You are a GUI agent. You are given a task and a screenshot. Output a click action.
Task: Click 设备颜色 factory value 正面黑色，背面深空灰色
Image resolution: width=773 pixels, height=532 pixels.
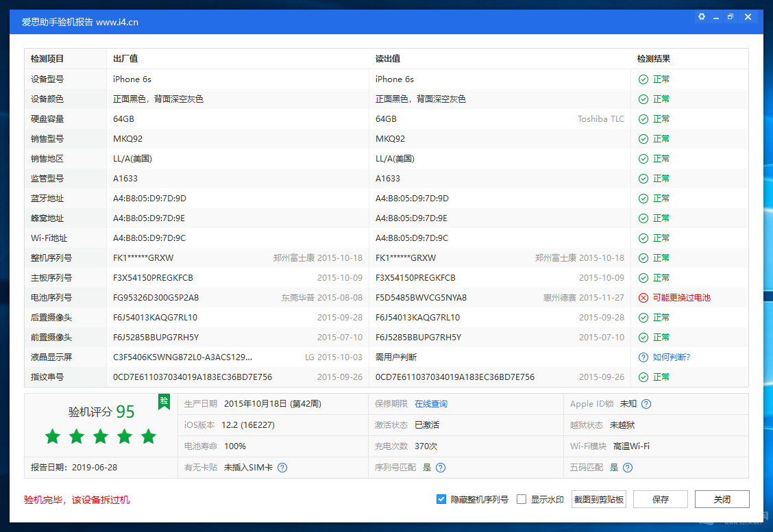158,99
